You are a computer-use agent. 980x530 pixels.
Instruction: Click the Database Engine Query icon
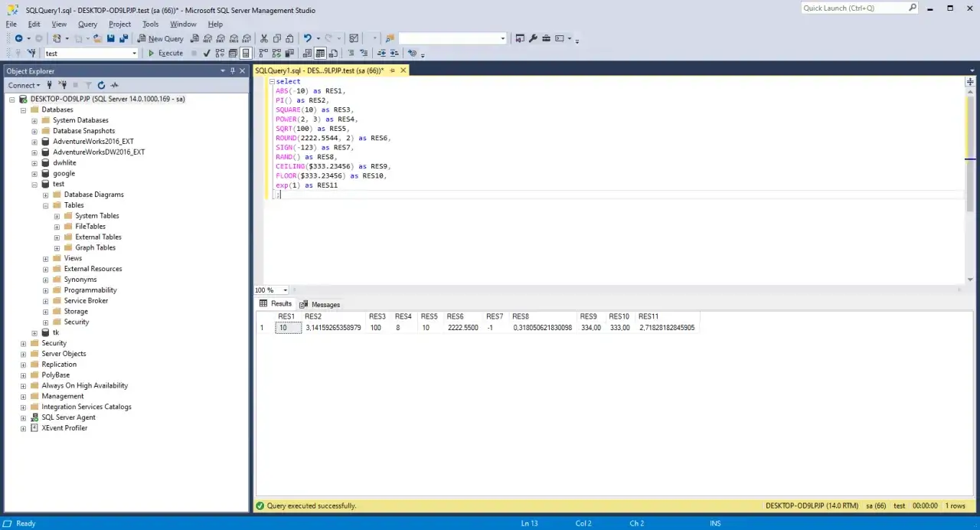(194, 38)
